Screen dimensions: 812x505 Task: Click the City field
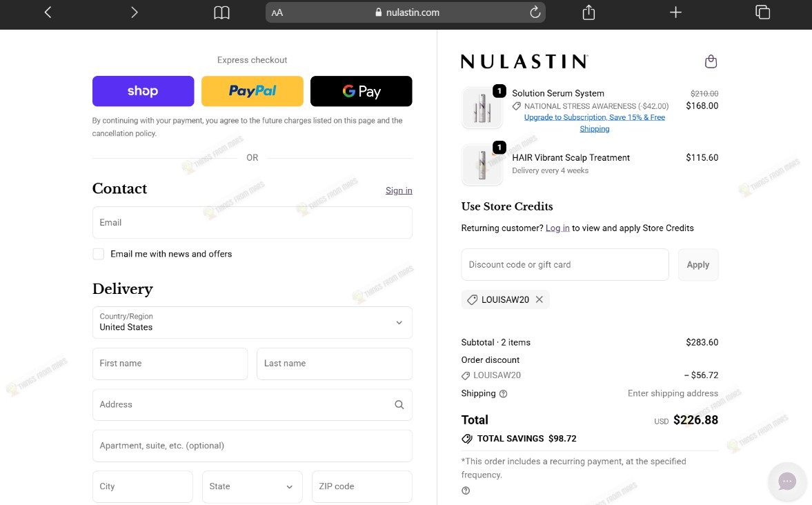point(142,486)
